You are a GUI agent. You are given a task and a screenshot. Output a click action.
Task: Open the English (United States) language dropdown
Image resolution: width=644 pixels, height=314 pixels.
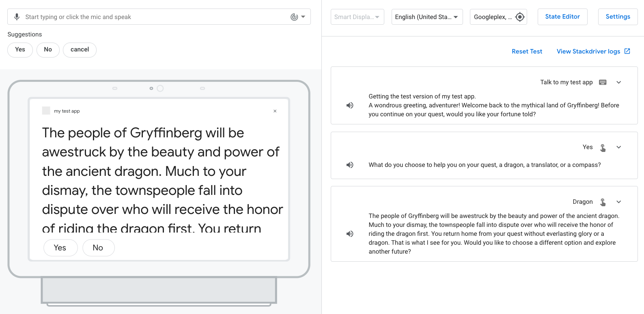(427, 17)
